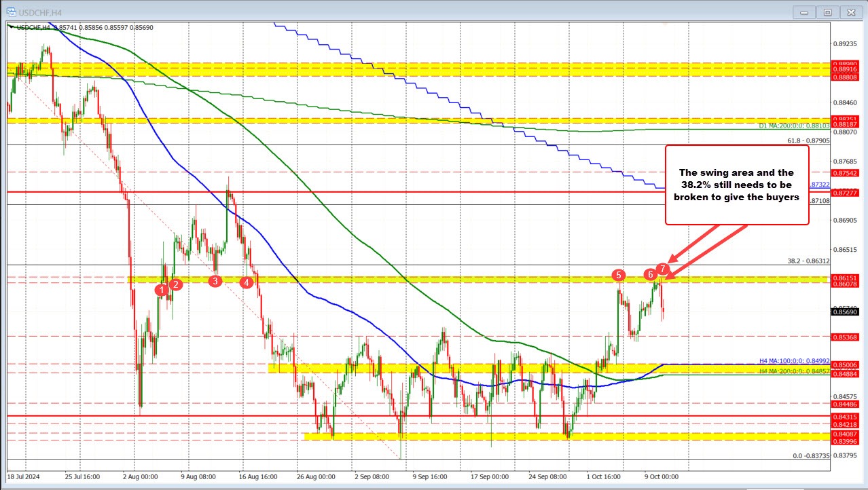The height and width of the screenshot is (490, 868).
Task: Click the 0.84884 red price label
Action: coord(846,373)
